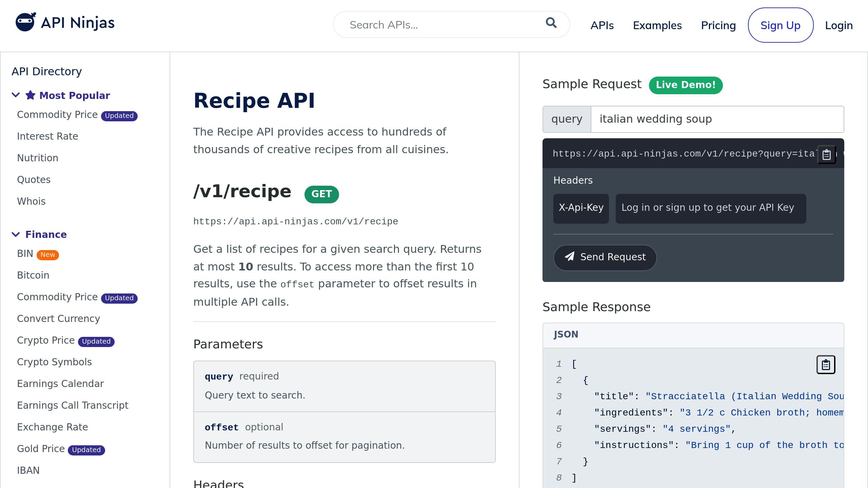Viewport: 868px width, 488px height.
Task: Click the Log in or sign up API key field
Action: pos(711,208)
